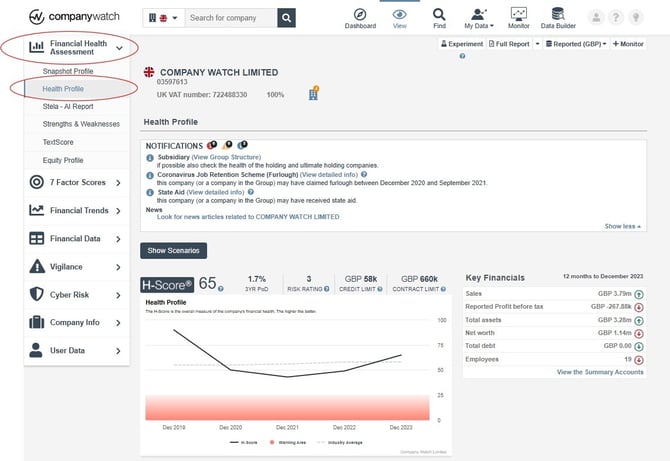
Task: Open Stela - AI Report
Action: 68,106
